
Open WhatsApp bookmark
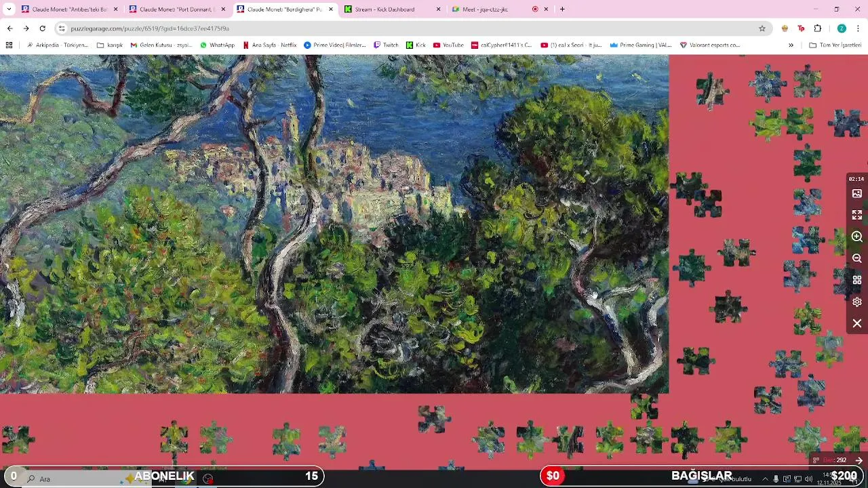pyautogui.click(x=217, y=45)
